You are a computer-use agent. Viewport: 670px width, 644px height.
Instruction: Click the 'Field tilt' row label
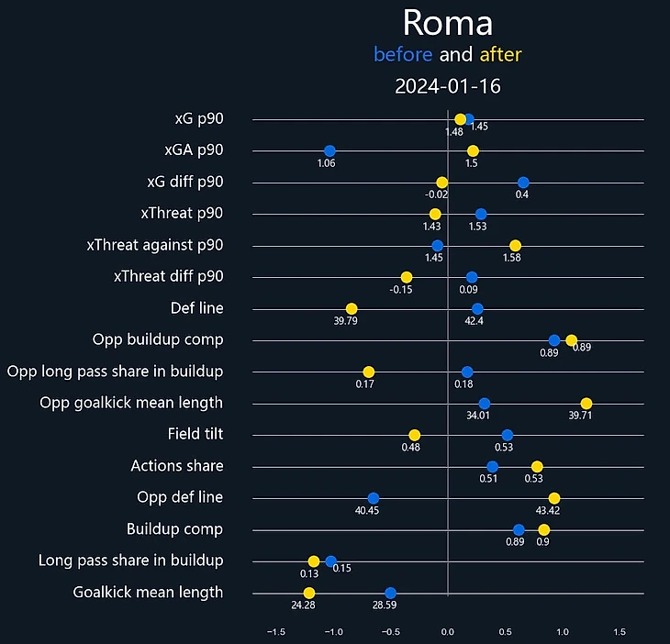195,435
